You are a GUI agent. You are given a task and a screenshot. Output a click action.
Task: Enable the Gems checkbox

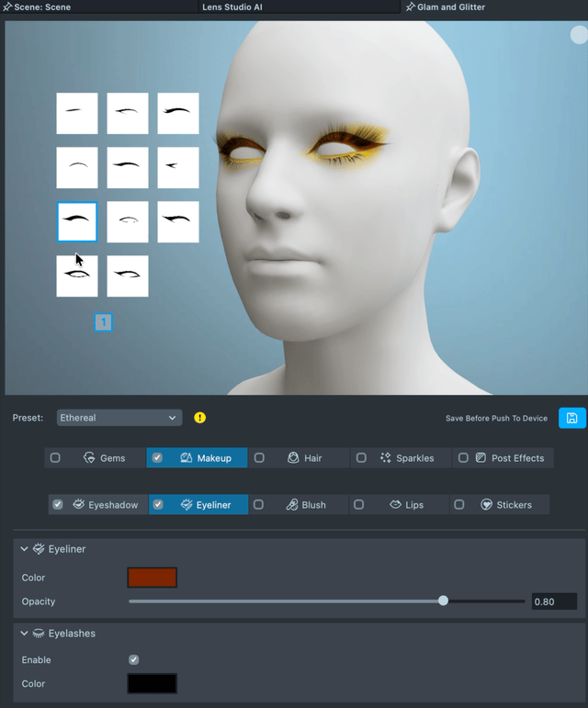[55, 457]
